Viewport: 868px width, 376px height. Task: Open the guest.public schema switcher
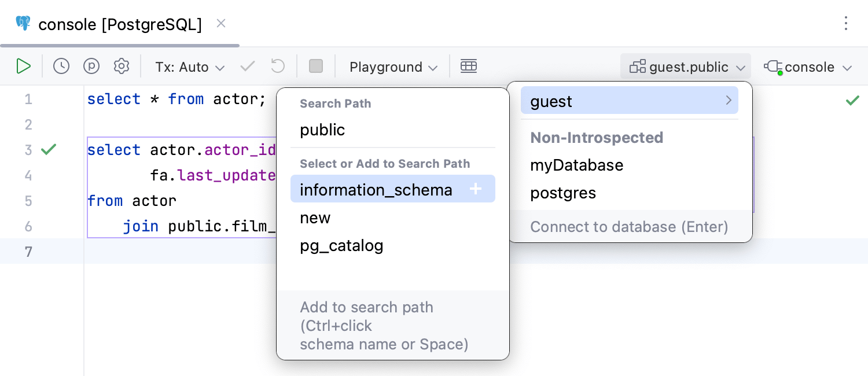(685, 66)
